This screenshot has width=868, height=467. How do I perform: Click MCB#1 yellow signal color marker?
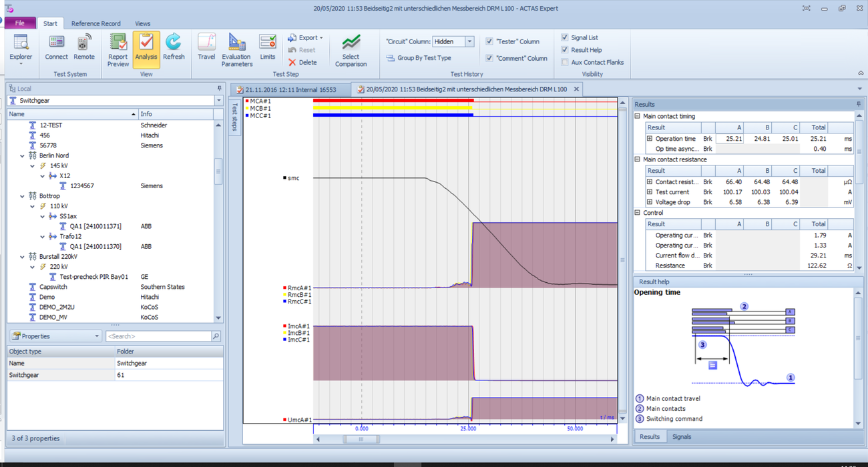247,108
